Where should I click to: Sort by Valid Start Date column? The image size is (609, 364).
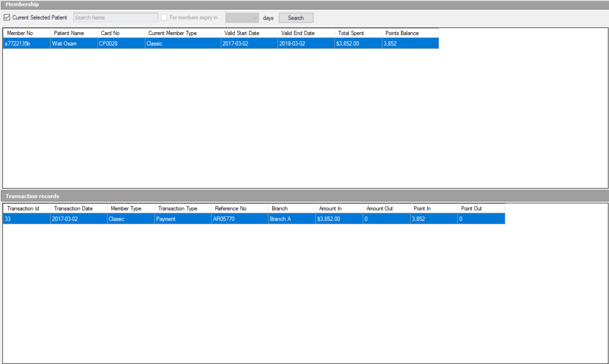[x=249, y=33]
